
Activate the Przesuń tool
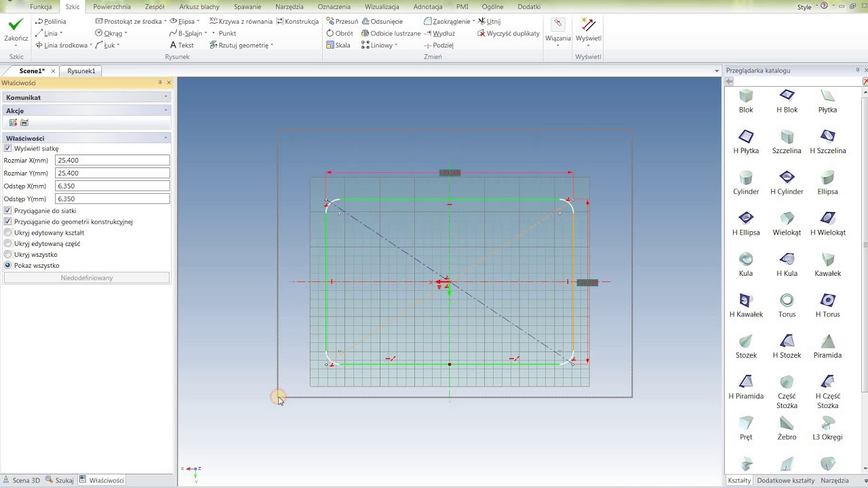point(342,22)
